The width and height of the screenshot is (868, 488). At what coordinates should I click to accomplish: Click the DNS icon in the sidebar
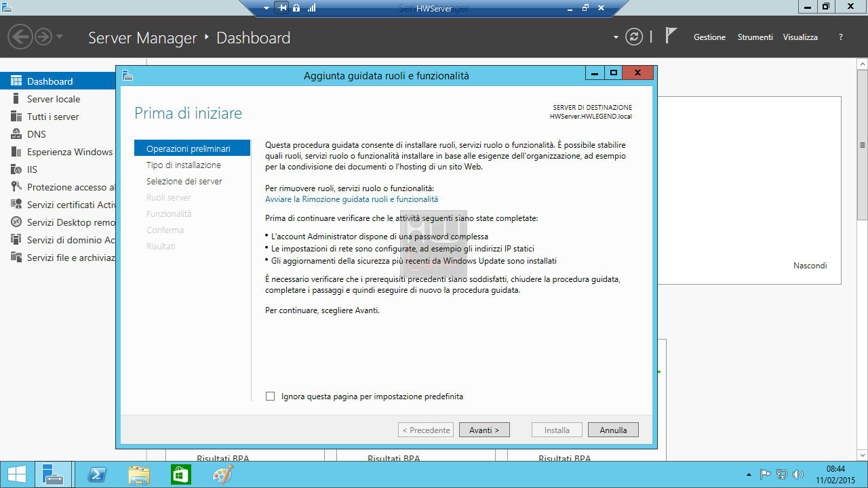(x=16, y=134)
